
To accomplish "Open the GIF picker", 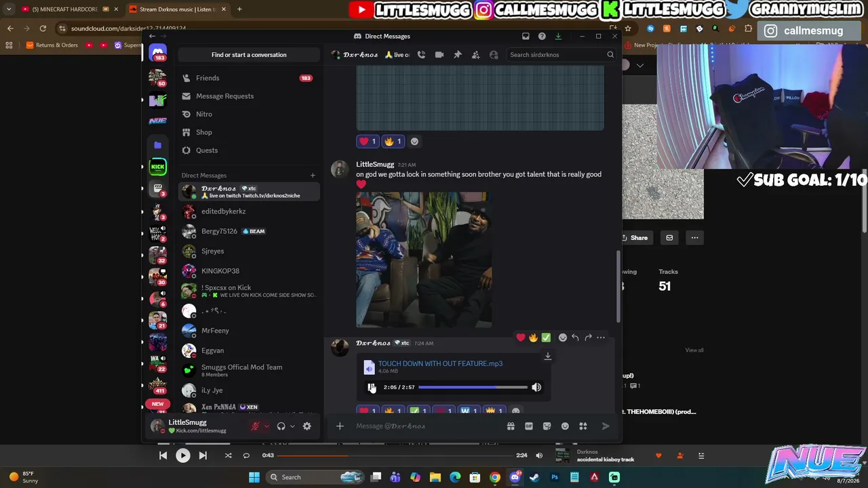I will click(529, 426).
